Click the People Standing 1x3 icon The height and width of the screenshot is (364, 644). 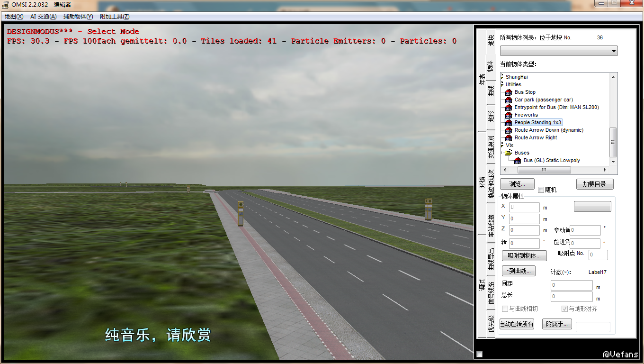509,122
